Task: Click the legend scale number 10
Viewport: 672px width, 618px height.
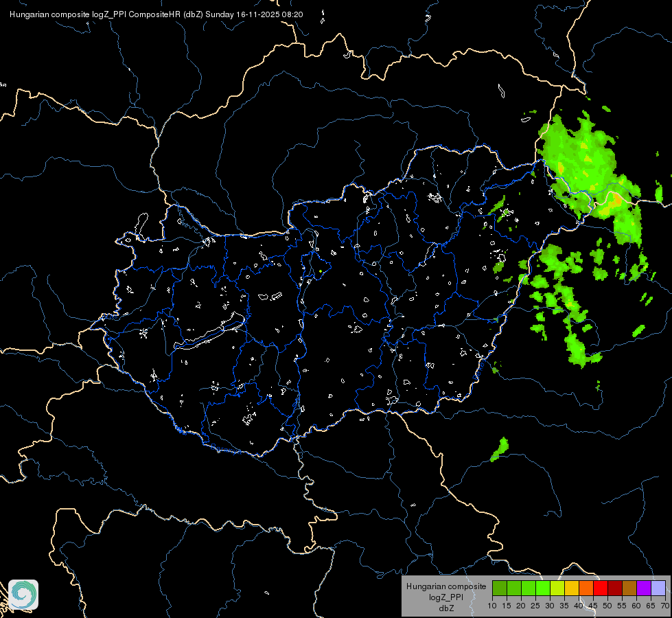Action: click(x=492, y=606)
